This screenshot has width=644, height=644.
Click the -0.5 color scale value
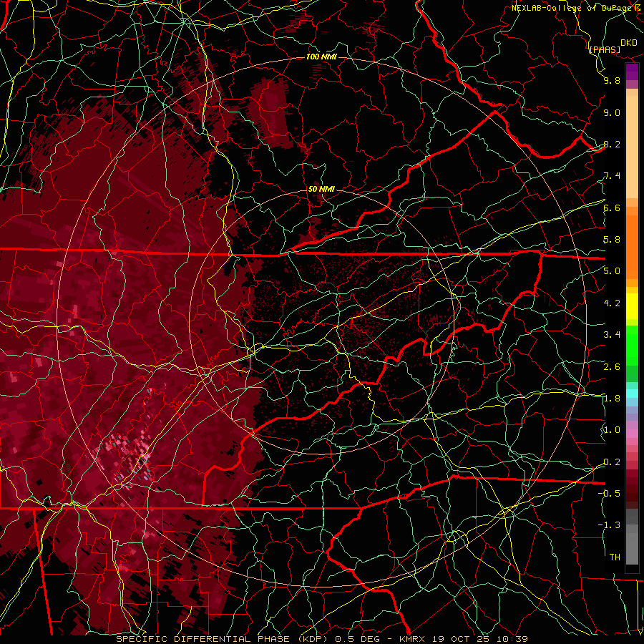tap(609, 494)
